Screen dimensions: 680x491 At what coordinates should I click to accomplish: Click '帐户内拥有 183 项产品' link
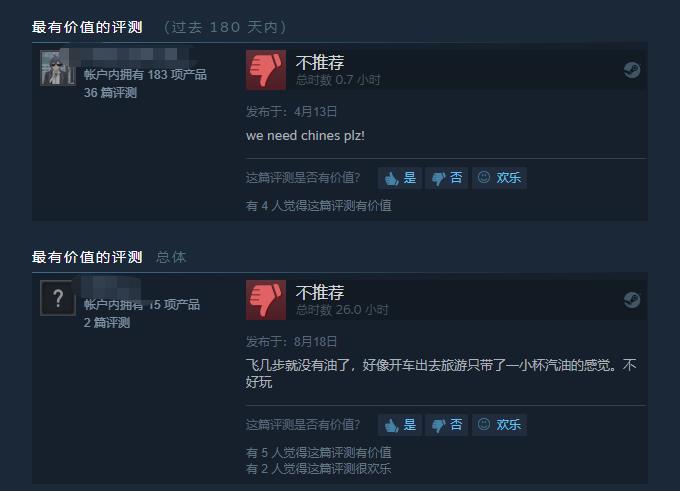[145, 75]
